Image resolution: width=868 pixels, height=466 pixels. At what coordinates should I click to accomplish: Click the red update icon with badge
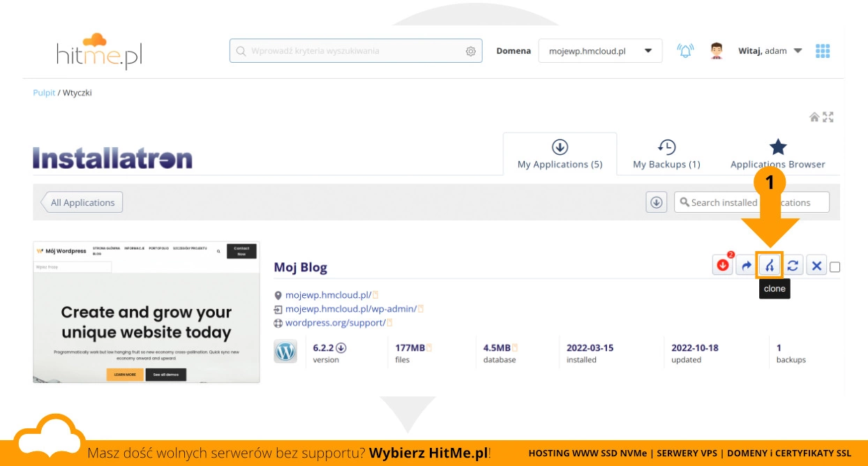pyautogui.click(x=723, y=266)
